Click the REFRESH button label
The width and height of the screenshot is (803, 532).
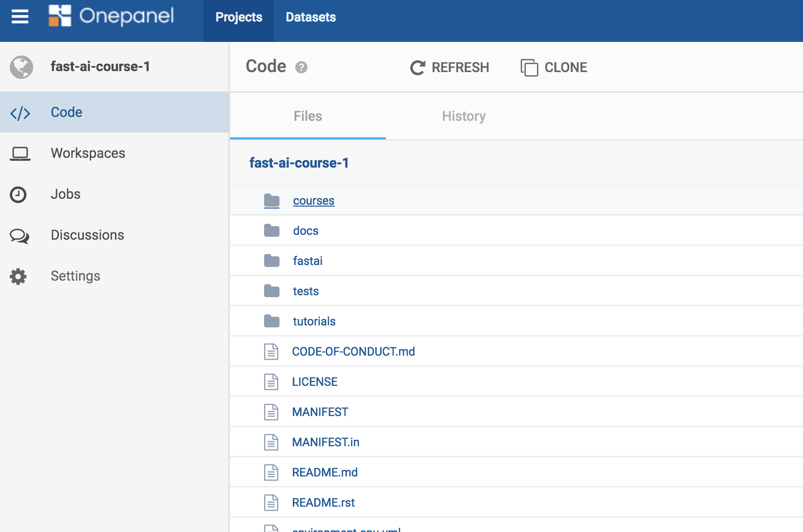coord(460,67)
